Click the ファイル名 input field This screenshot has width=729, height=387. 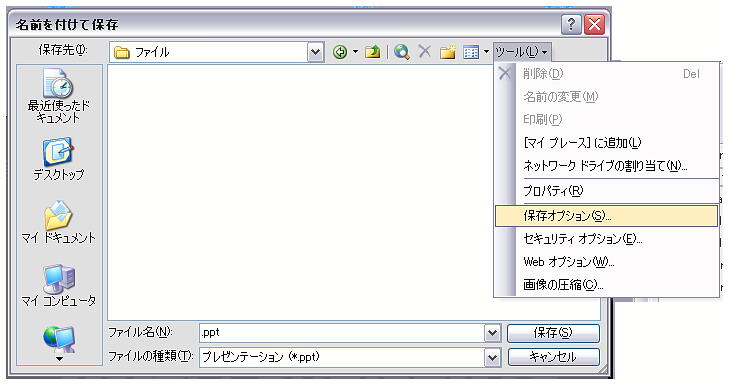tap(342, 333)
